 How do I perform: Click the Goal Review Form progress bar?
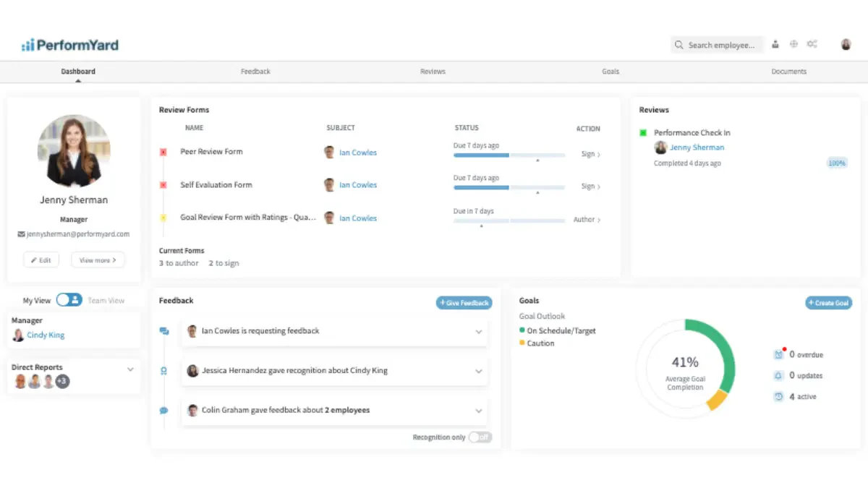(509, 221)
